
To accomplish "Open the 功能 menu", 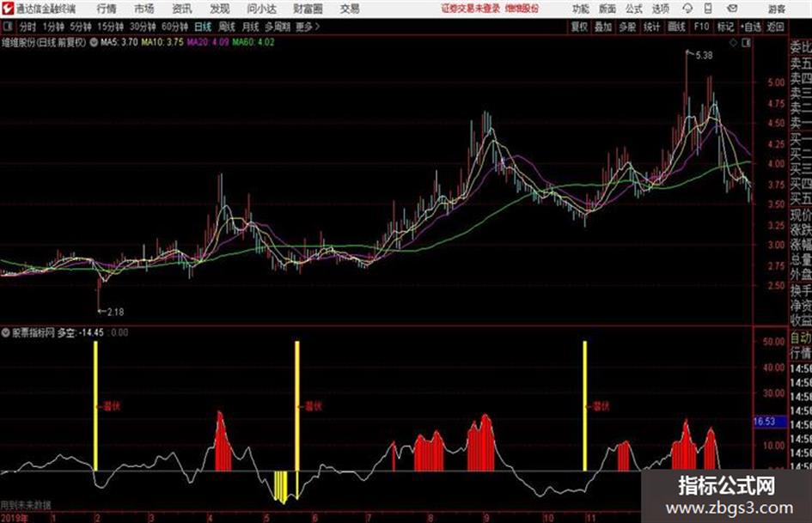I will point(581,9).
